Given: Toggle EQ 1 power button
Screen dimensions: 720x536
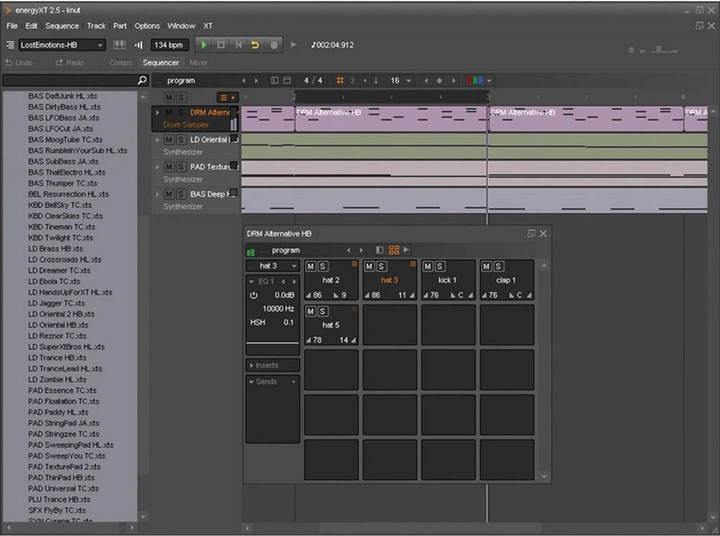Looking at the screenshot, I should (x=253, y=295).
